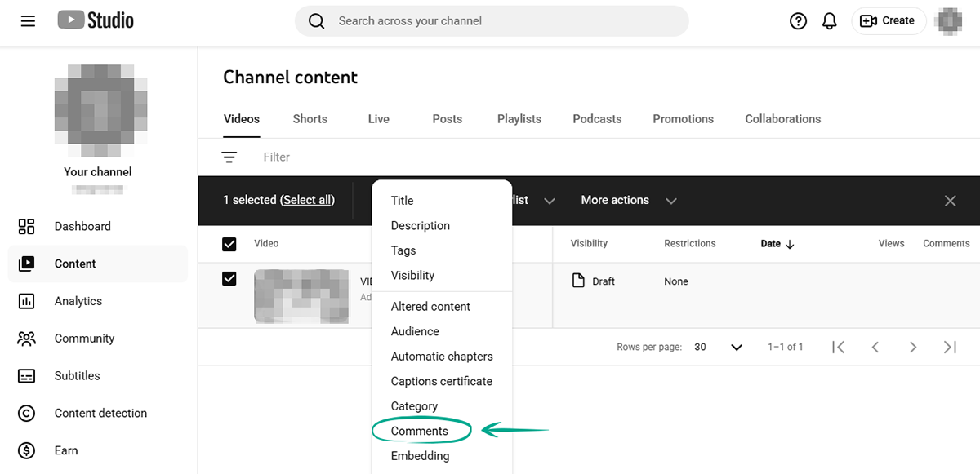980x474 pixels.
Task: Select Visibility in the edit menu
Action: pos(412,276)
